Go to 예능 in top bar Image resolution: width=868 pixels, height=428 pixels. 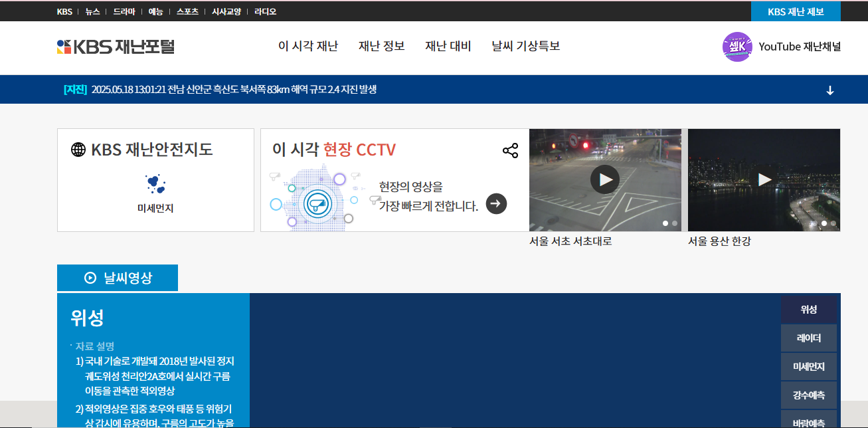click(x=155, y=11)
